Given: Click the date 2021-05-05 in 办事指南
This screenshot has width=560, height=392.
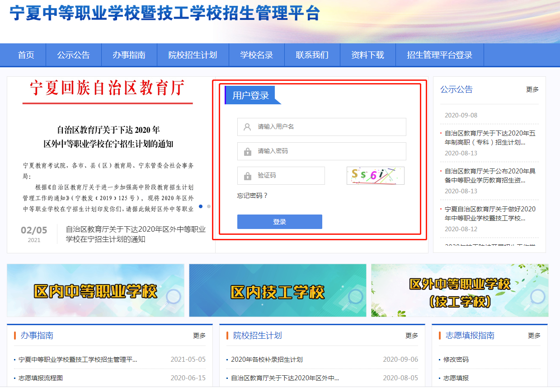Looking at the screenshot, I should pyautogui.click(x=188, y=359).
